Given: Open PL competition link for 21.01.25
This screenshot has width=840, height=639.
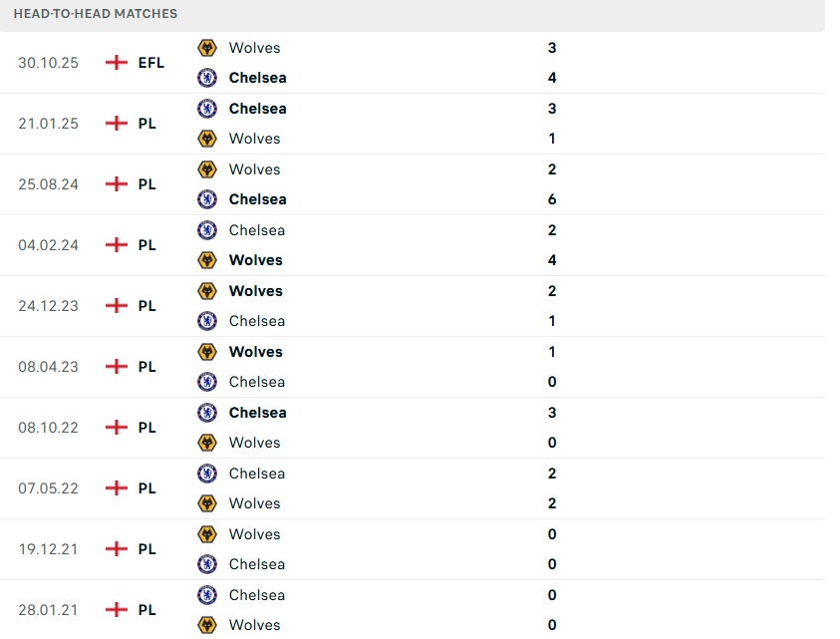Looking at the screenshot, I should (146, 124).
